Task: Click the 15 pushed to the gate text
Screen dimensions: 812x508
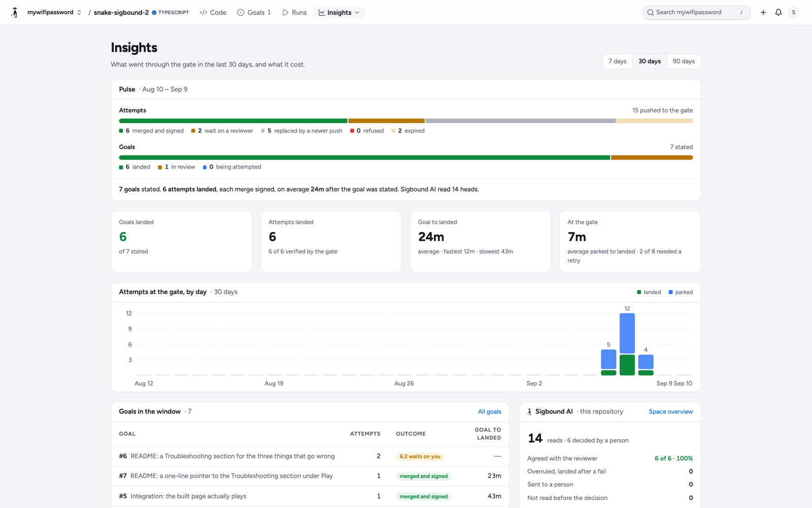Action: [x=662, y=110]
